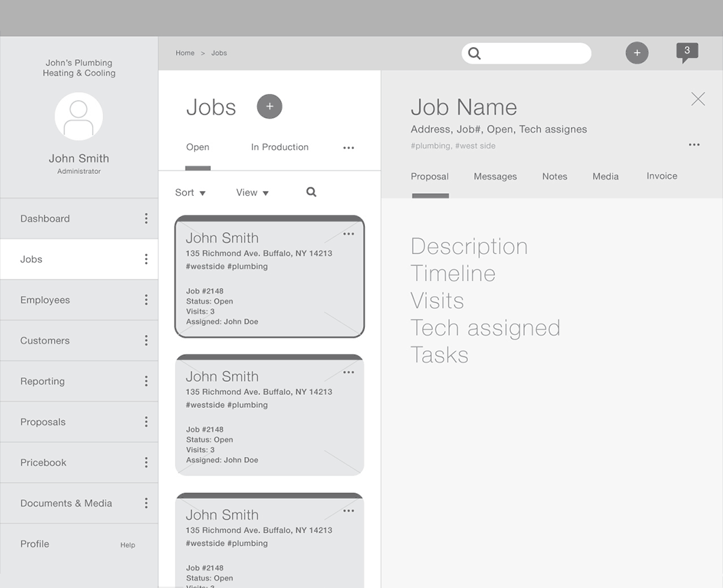
Task: Click the Help link near Profile
Action: pyautogui.click(x=128, y=544)
